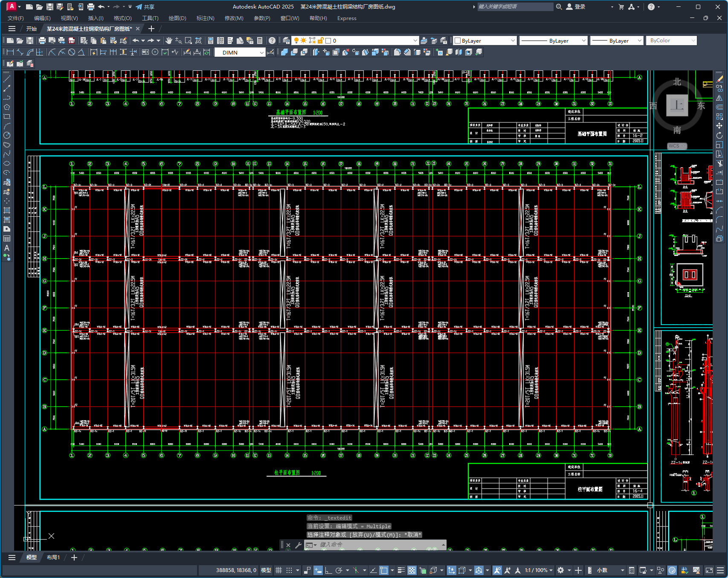The image size is (728, 578).
Task: Toggle object snap in status bar
Action: coord(384,570)
